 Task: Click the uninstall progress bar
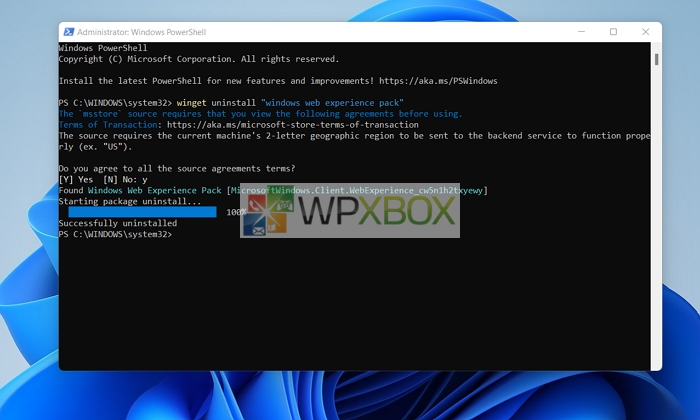(x=142, y=212)
